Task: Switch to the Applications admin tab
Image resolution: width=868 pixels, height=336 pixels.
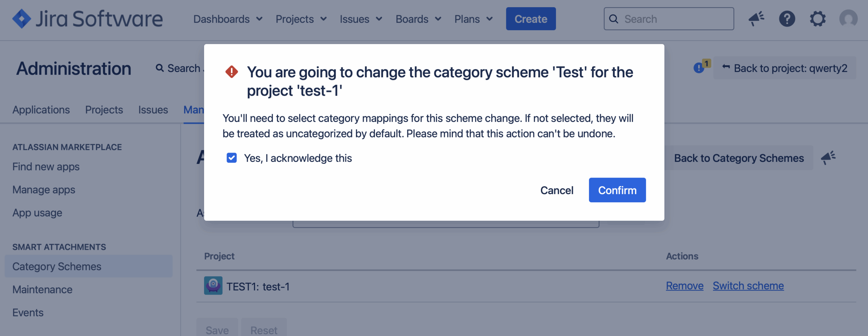Action: point(41,110)
